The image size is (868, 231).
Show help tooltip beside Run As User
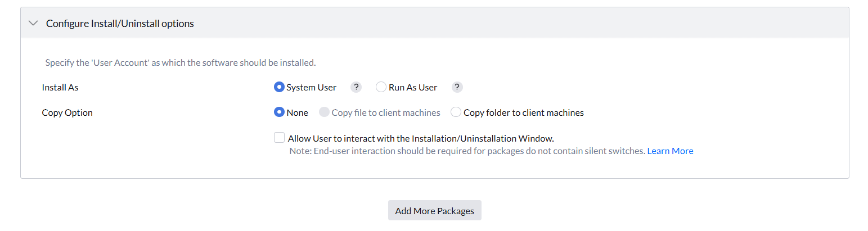(458, 87)
